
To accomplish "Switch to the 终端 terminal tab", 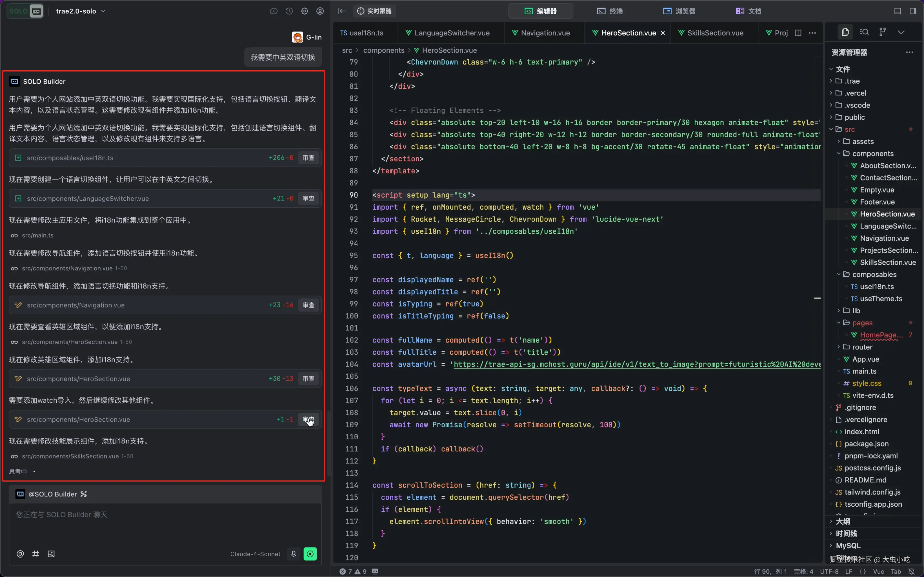I will tap(610, 11).
